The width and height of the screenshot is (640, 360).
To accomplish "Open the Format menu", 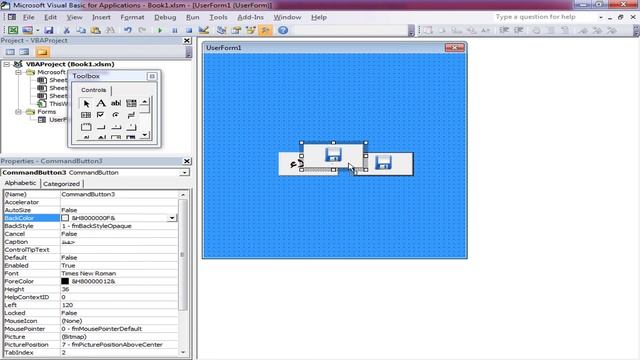I will point(132,17).
